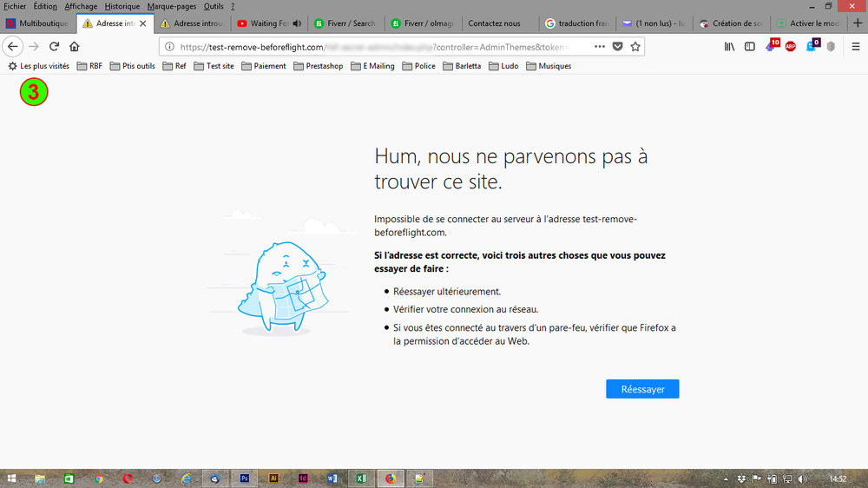Mute audio on Waiting For tab
The height and width of the screenshot is (488, 868).
coord(297,23)
